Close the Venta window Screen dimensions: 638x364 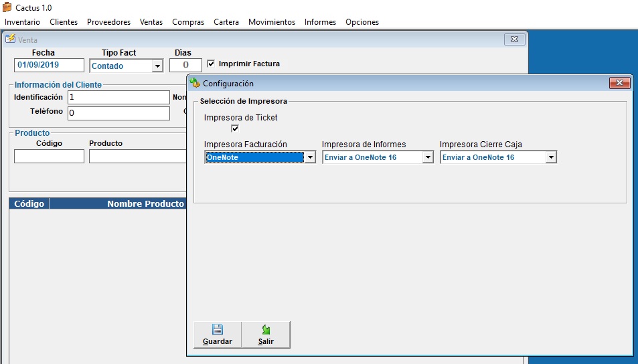click(514, 39)
